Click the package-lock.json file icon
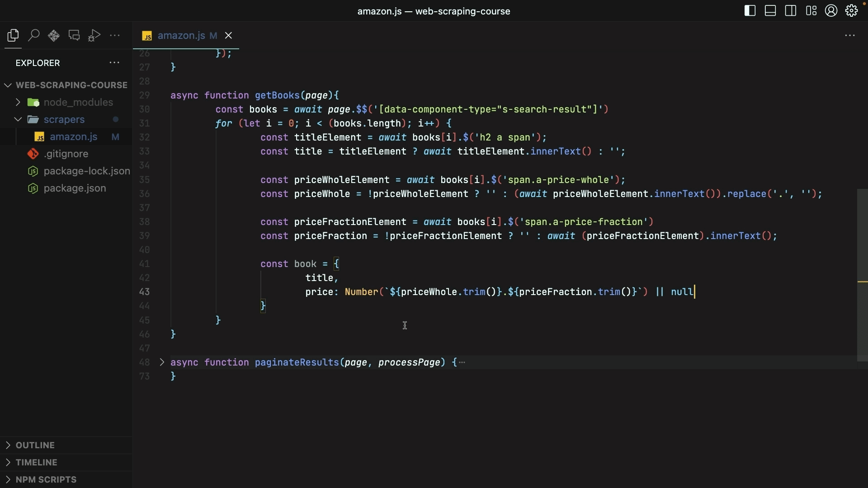Screen dimensions: 868x488 click(x=33, y=171)
